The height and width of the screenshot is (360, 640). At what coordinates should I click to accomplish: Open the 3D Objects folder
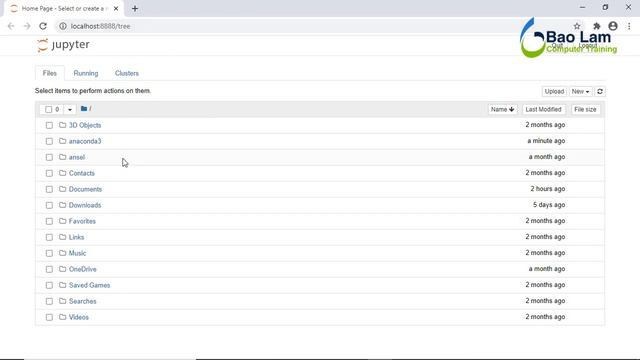click(x=85, y=125)
